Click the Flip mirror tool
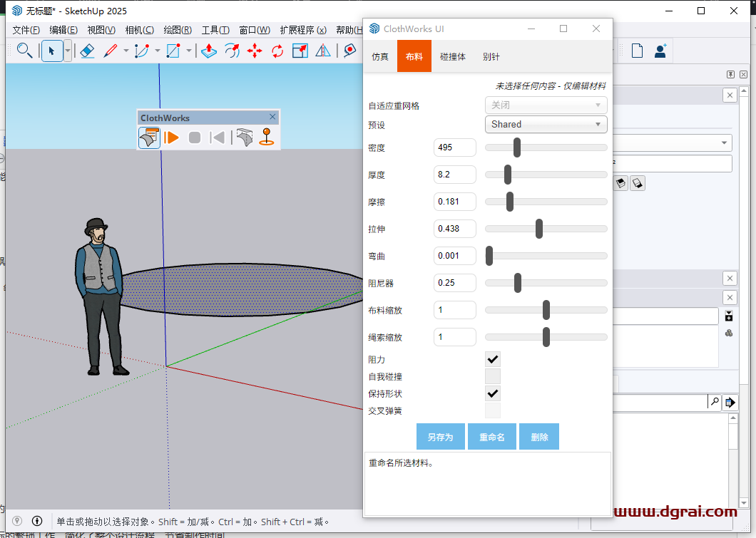Image resolution: width=756 pixels, height=538 pixels. pos(323,51)
